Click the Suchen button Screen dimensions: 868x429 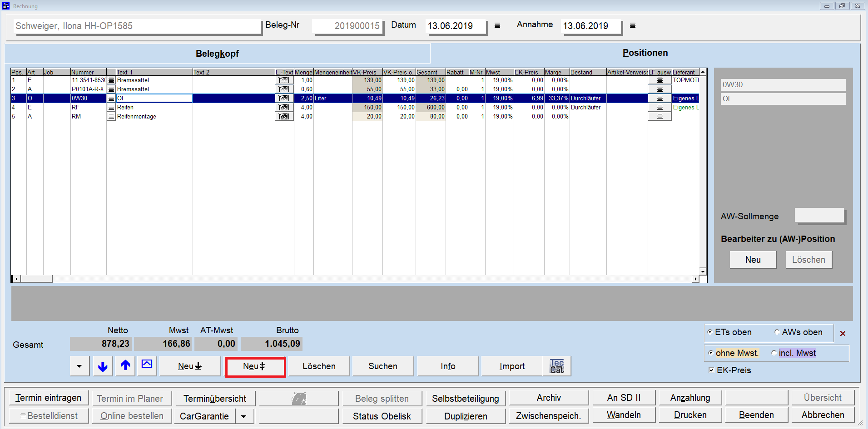[383, 366]
